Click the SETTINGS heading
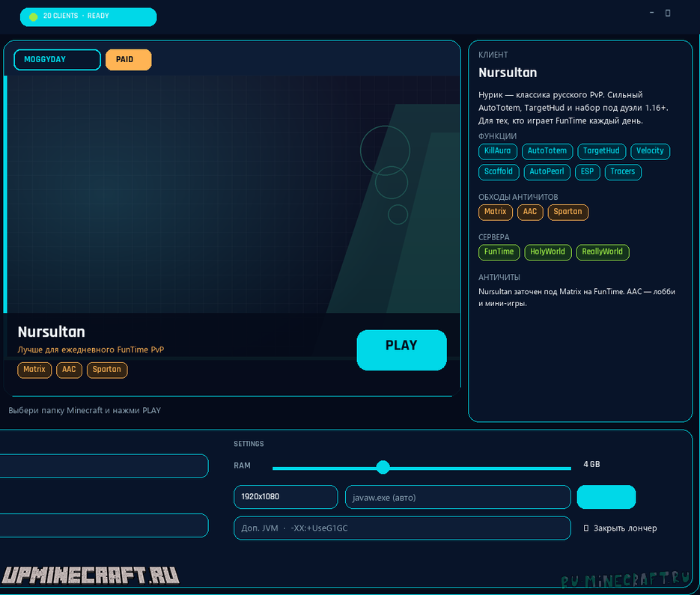700x595 pixels. pos(249,444)
